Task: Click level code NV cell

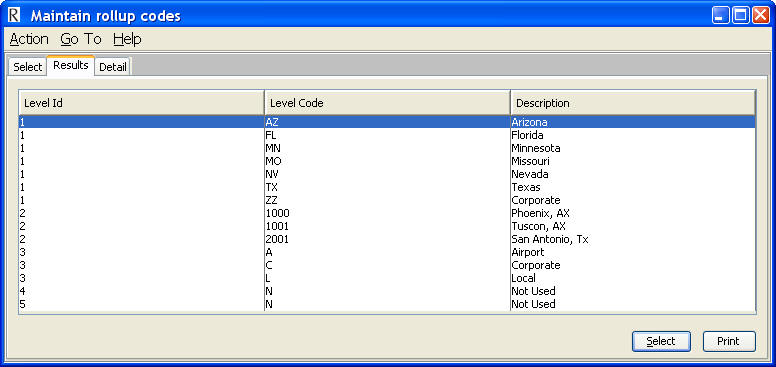Action: [x=388, y=174]
